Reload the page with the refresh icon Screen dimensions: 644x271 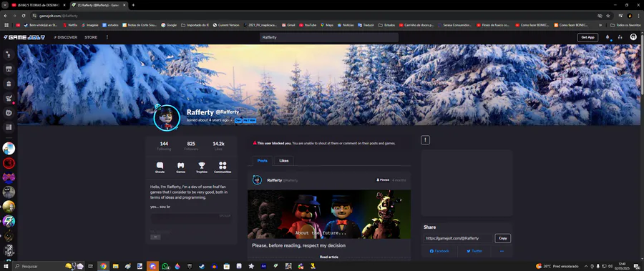click(x=24, y=16)
